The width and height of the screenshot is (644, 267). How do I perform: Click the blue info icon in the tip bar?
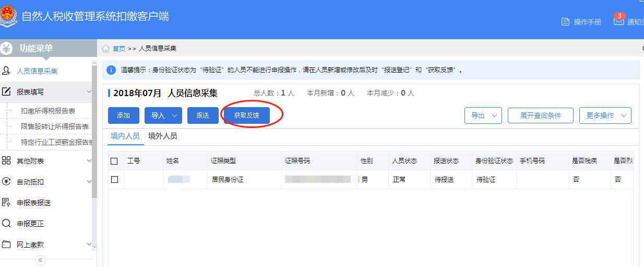[112, 69]
